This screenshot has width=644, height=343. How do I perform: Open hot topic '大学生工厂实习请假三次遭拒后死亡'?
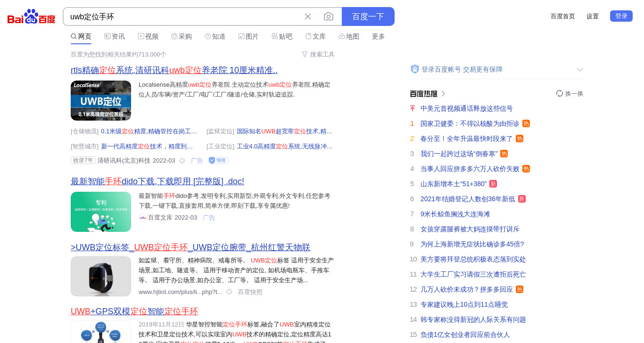click(473, 274)
